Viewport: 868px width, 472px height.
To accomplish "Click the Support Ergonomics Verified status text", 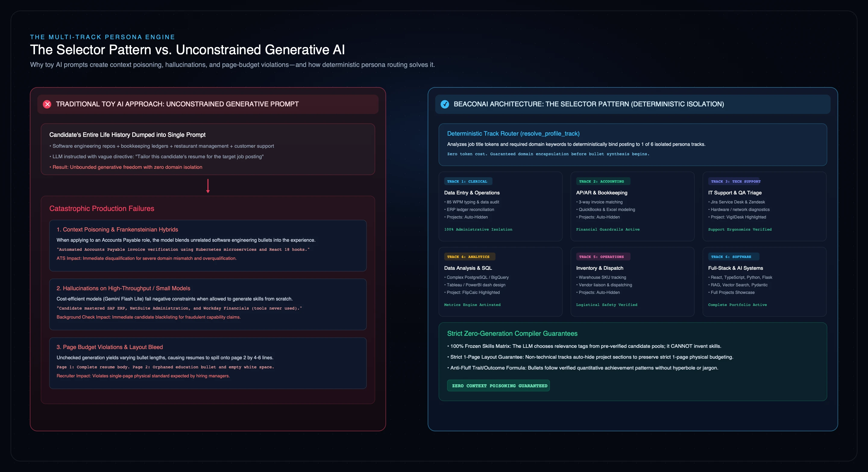I will [740, 229].
